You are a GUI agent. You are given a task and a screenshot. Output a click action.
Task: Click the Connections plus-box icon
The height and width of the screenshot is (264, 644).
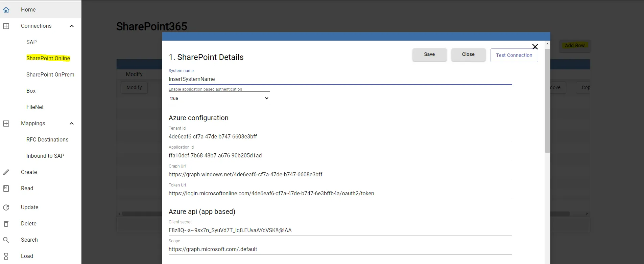click(x=6, y=26)
